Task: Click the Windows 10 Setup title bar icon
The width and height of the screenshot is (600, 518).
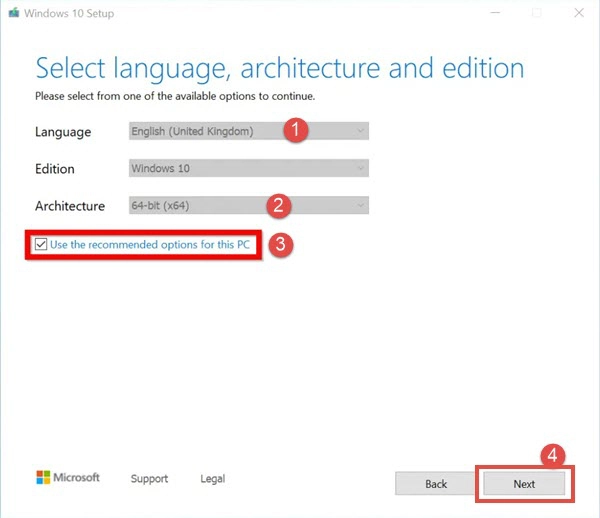Action: (14, 13)
